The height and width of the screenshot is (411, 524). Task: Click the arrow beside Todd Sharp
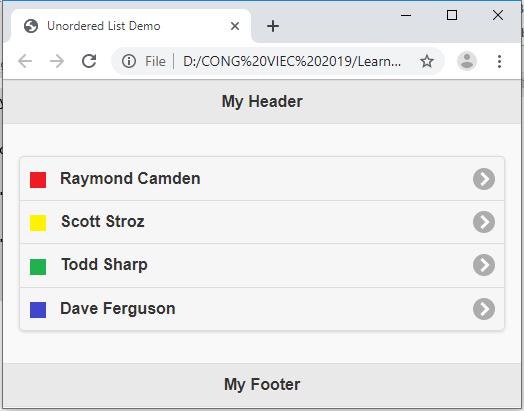pyautogui.click(x=484, y=265)
